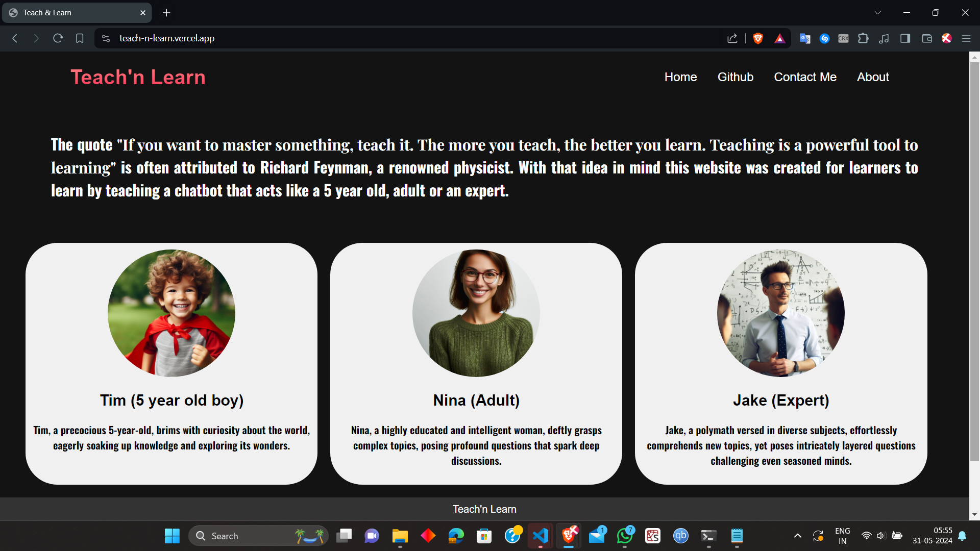Viewport: 980px width, 551px height.
Task: Click the Google Translate extension icon
Action: [805, 38]
